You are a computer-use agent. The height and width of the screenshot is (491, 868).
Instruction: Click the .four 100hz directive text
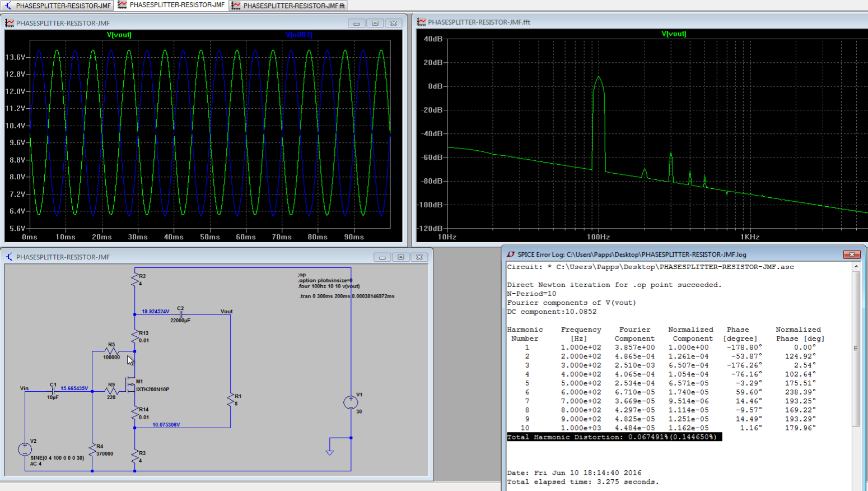pos(329,286)
